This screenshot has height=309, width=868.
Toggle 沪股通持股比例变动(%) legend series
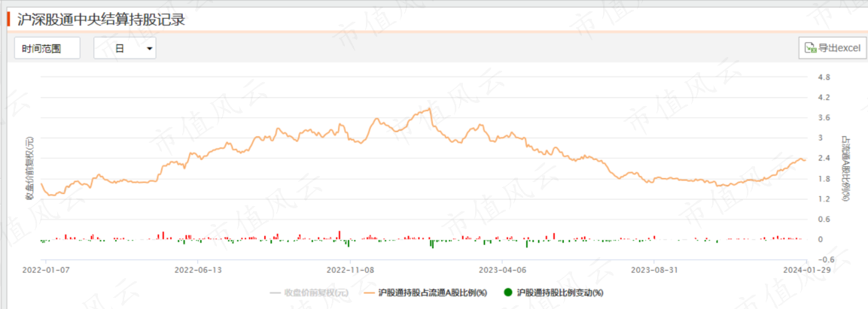click(x=554, y=293)
